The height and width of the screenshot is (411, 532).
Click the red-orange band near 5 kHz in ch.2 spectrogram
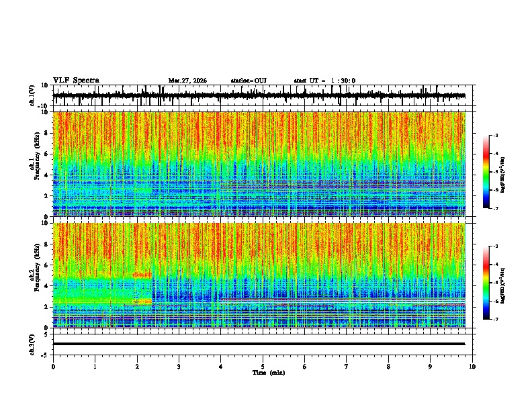point(142,275)
